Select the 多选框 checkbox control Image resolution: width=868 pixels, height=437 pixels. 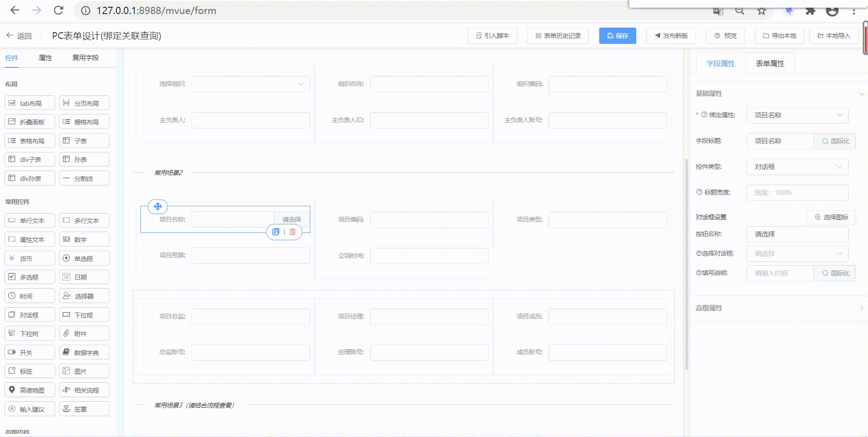coord(30,277)
